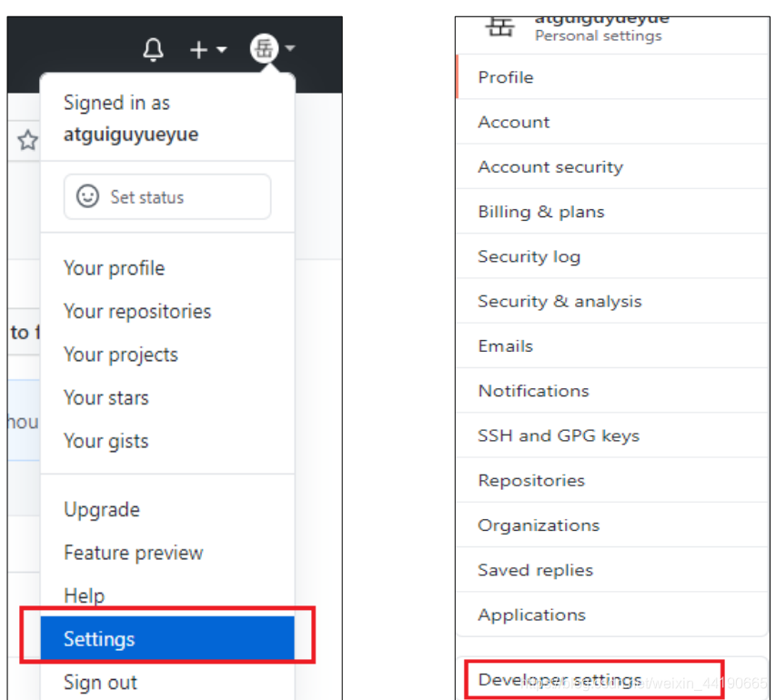The width and height of the screenshot is (776, 700).
Task: Open Your profile menu item
Action: pyautogui.click(x=167, y=268)
